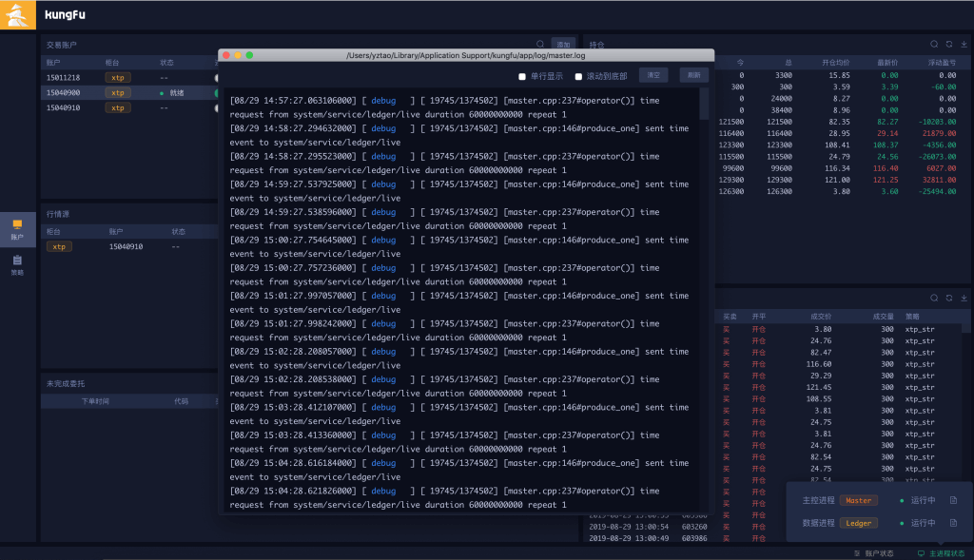Select account row 15011218

(129, 78)
